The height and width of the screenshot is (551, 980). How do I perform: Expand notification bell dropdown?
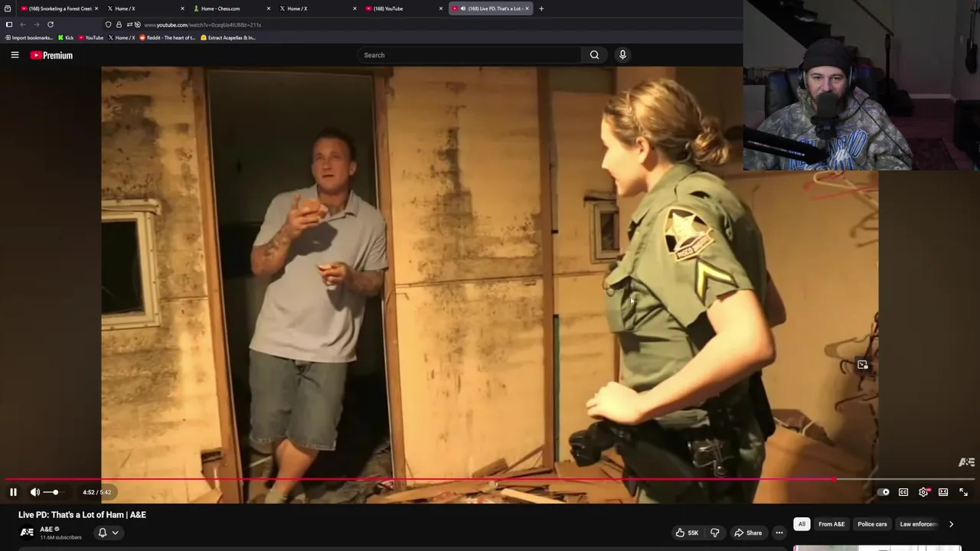tap(108, 533)
